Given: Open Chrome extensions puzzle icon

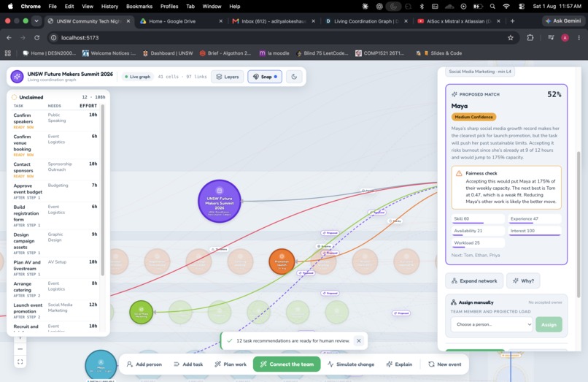Looking at the screenshot, I should 530,37.
